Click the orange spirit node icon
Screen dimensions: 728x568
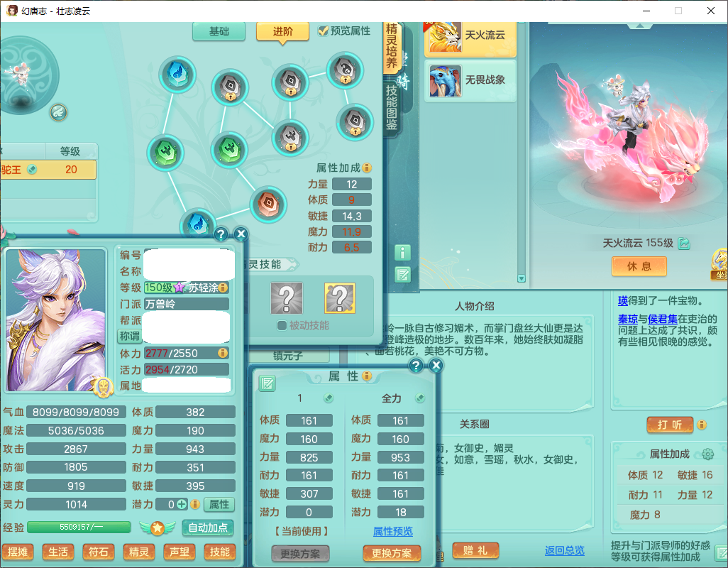[x=268, y=204]
